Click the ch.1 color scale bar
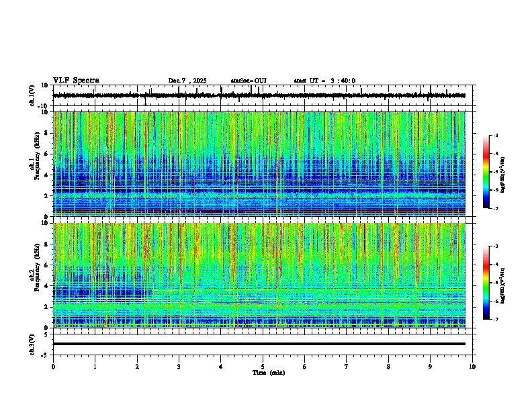 click(486, 172)
